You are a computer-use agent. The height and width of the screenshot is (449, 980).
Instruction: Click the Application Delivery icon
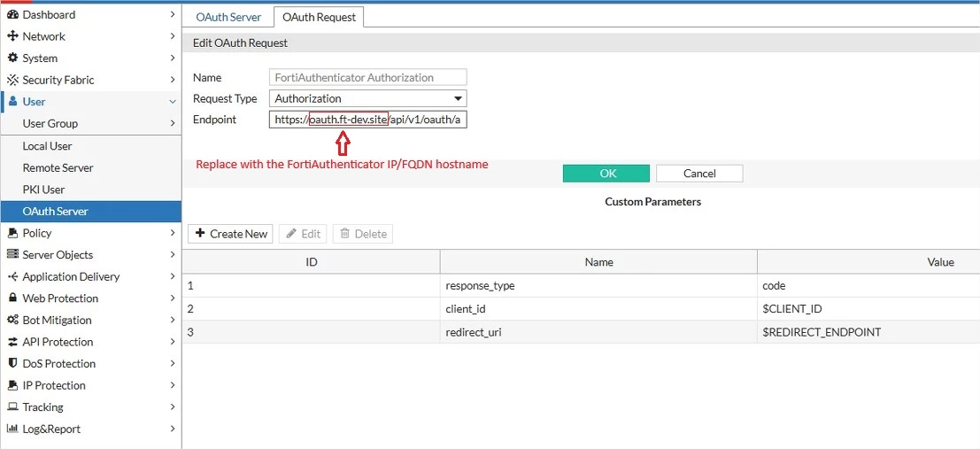point(12,276)
